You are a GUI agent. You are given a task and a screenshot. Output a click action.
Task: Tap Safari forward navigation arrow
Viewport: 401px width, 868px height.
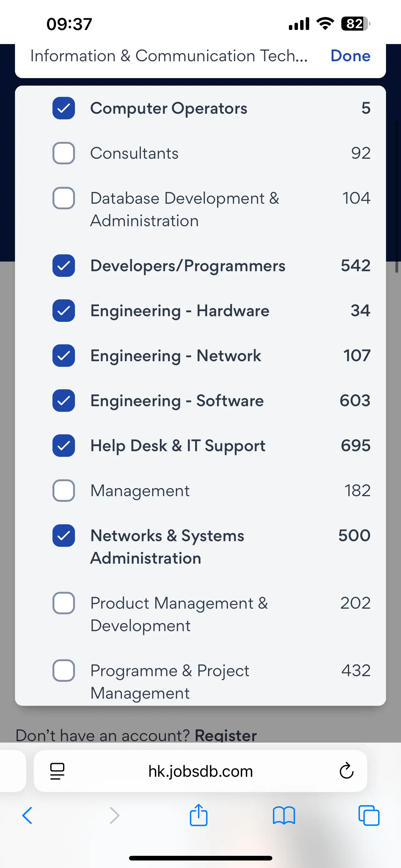(x=115, y=816)
